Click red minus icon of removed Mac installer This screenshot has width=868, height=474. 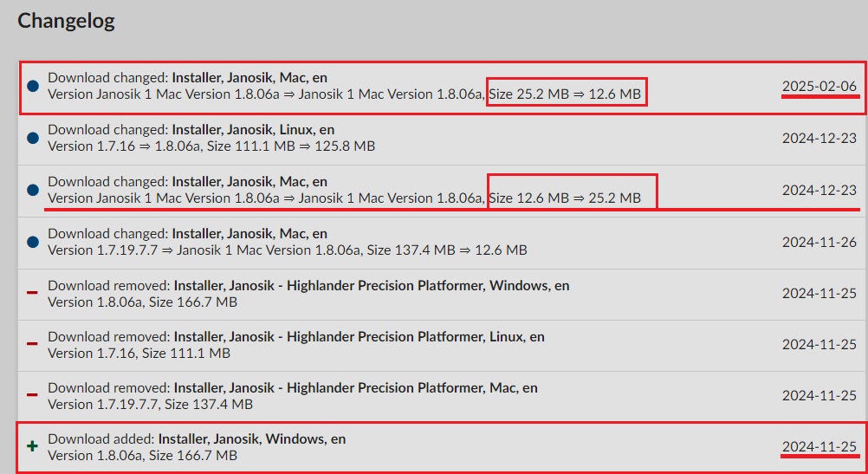tap(32, 395)
